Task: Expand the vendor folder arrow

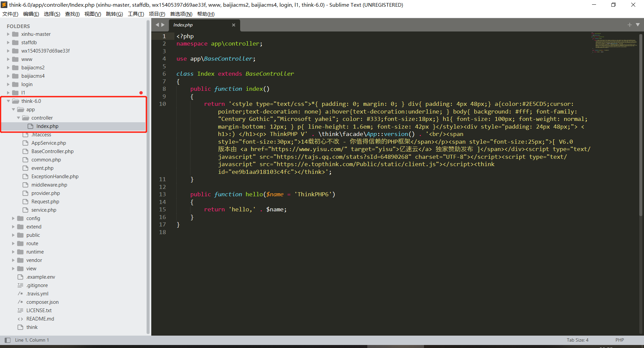Action: tap(13, 260)
